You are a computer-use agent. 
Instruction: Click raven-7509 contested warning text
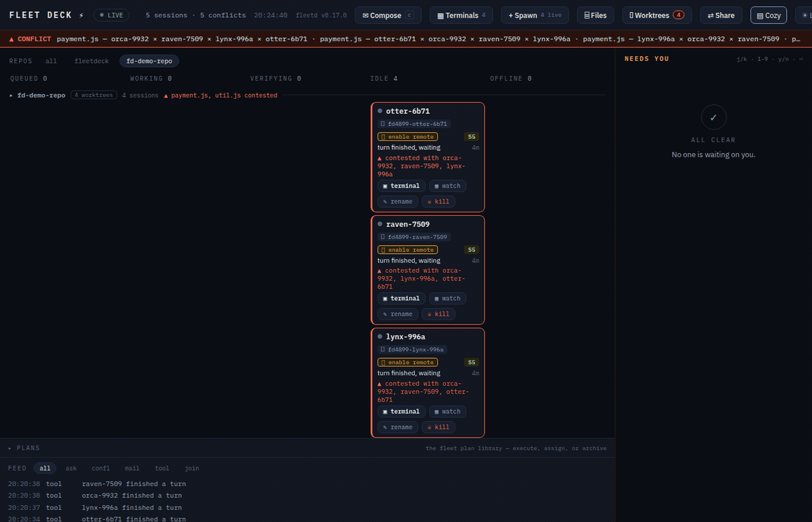(423, 278)
